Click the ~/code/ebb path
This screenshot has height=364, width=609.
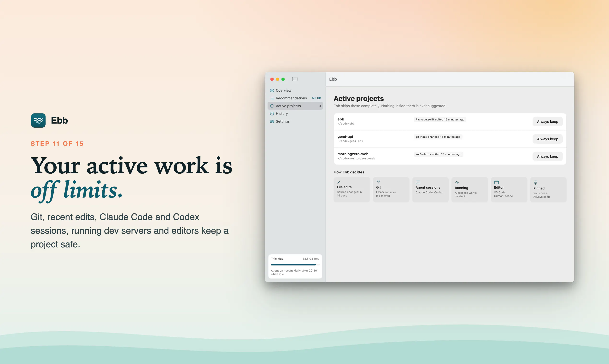tap(346, 124)
